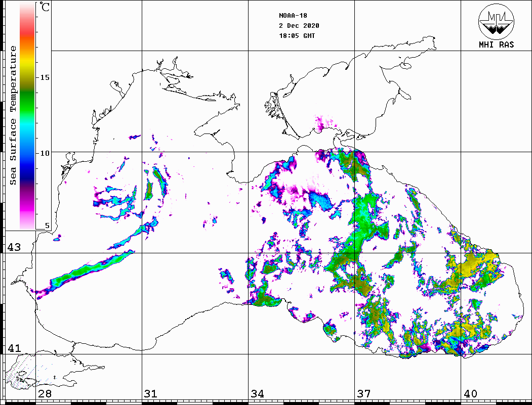Click the MHI RAS text under the logo
Image resolution: width=532 pixels, height=405 pixels.
pyautogui.click(x=496, y=44)
